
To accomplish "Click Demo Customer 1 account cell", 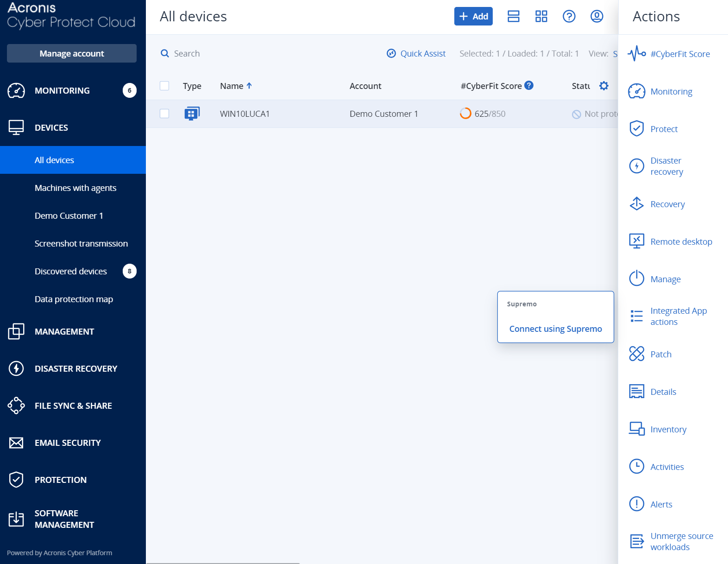I will (384, 114).
